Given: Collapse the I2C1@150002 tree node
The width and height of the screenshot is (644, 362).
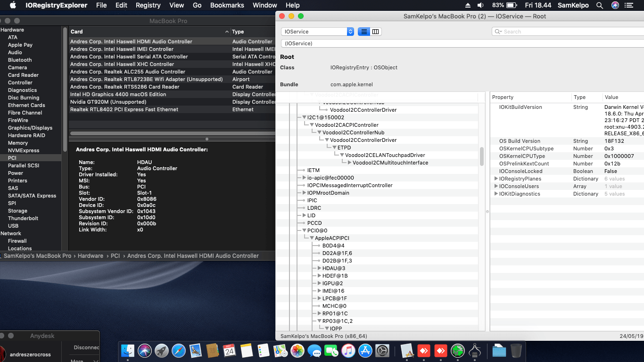Looking at the screenshot, I should [304, 117].
